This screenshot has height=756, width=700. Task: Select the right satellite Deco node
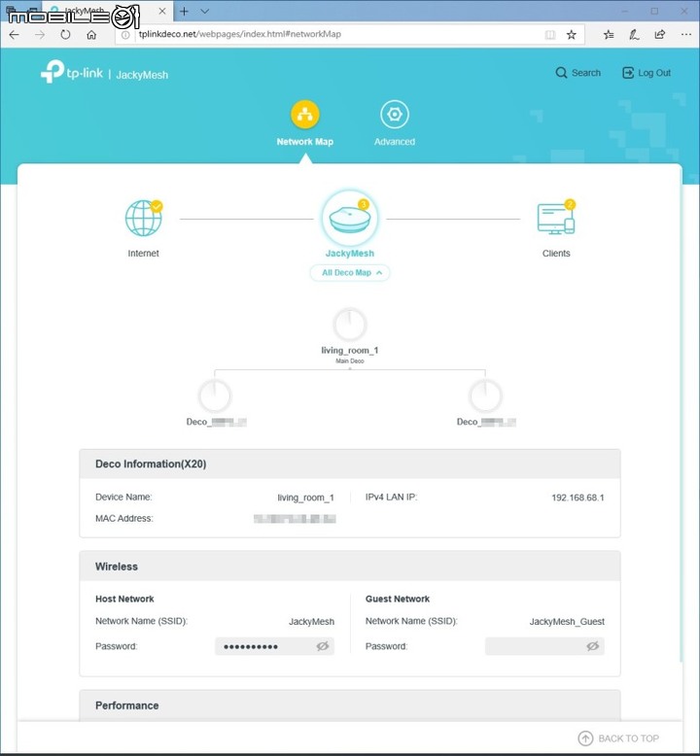pyautogui.click(x=485, y=396)
